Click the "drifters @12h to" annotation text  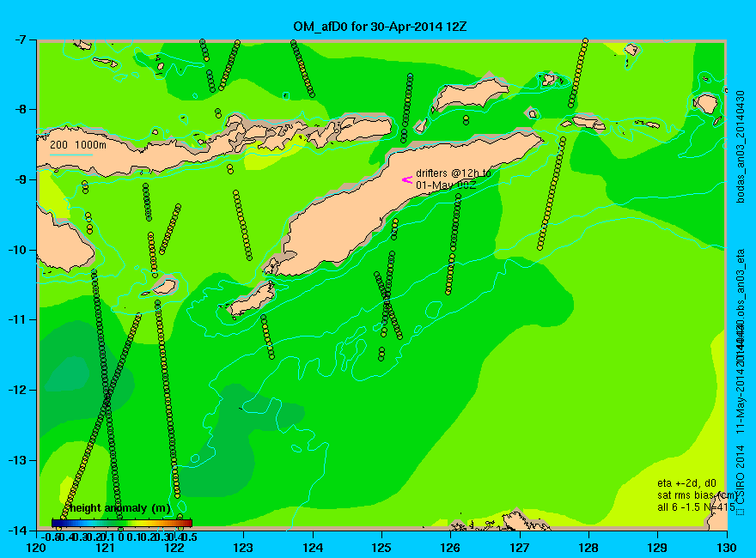click(x=454, y=173)
